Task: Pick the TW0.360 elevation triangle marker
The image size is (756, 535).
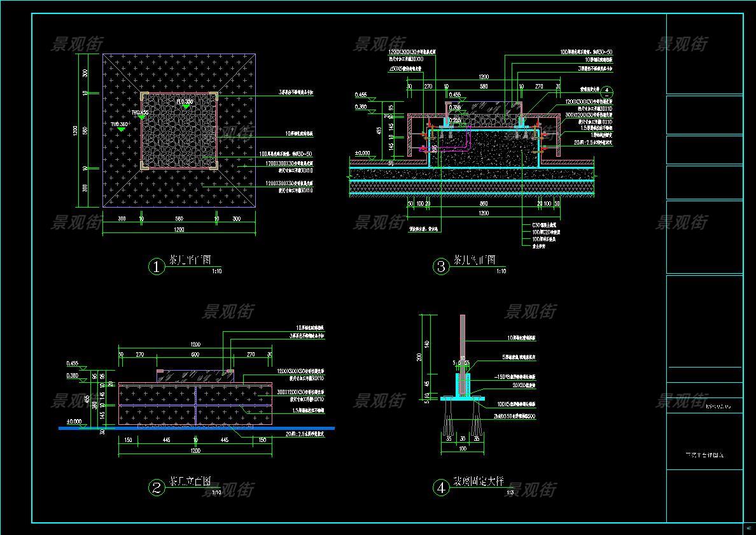Action: (121, 129)
